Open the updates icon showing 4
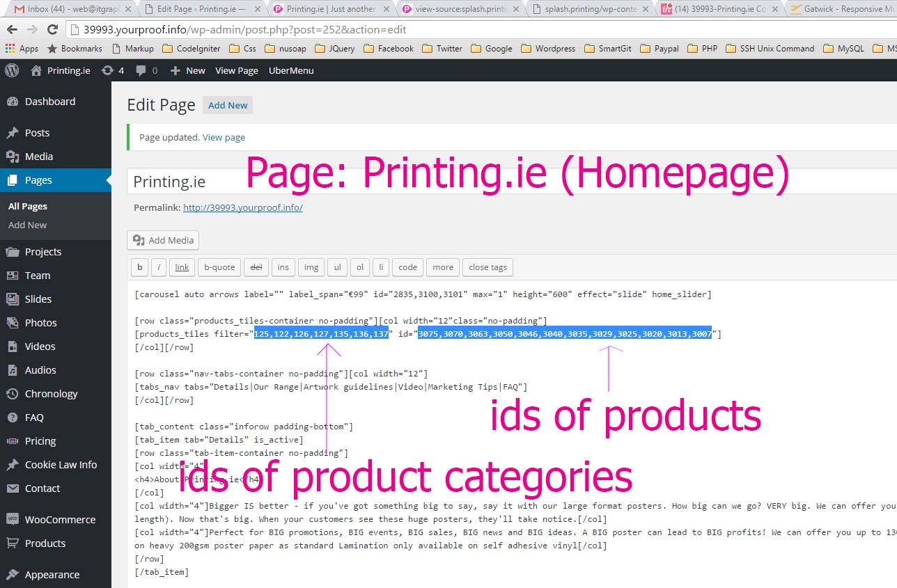The height and width of the screenshot is (588, 897). coord(113,70)
